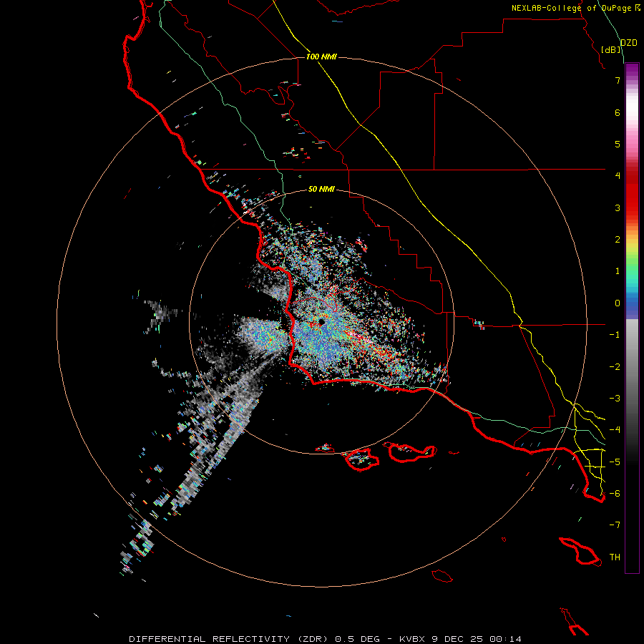Click the "1" value on color scale
The height and width of the screenshot is (644, 644).
(x=618, y=270)
